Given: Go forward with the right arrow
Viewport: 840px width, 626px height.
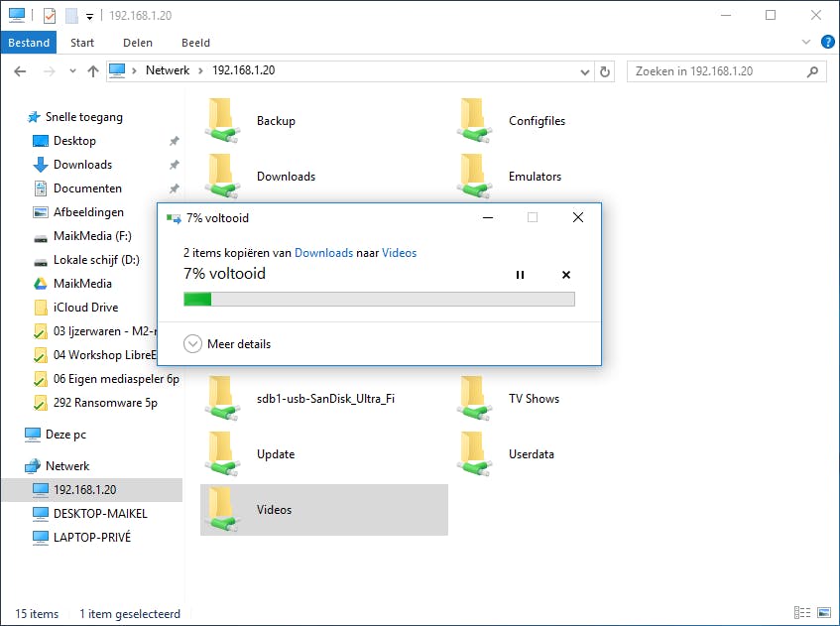Looking at the screenshot, I should click(49, 70).
